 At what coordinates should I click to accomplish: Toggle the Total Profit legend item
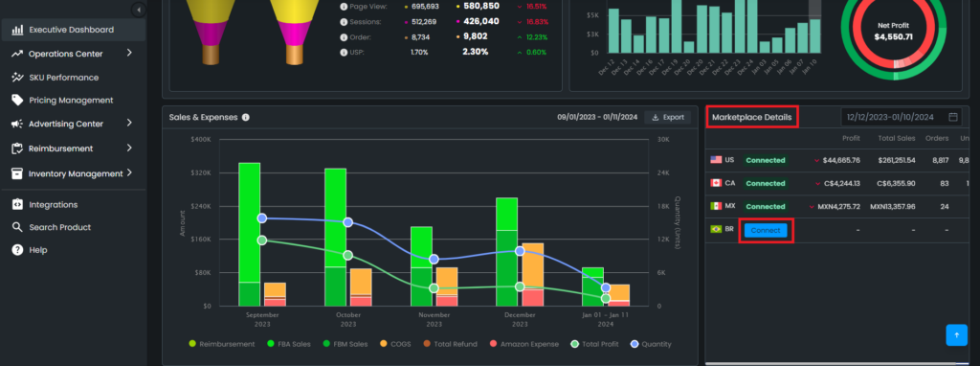595,344
